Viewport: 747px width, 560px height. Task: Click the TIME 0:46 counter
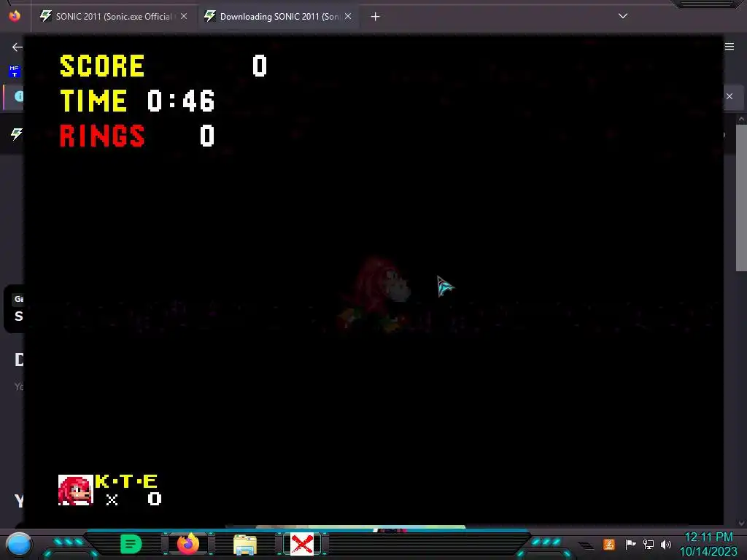138,101
